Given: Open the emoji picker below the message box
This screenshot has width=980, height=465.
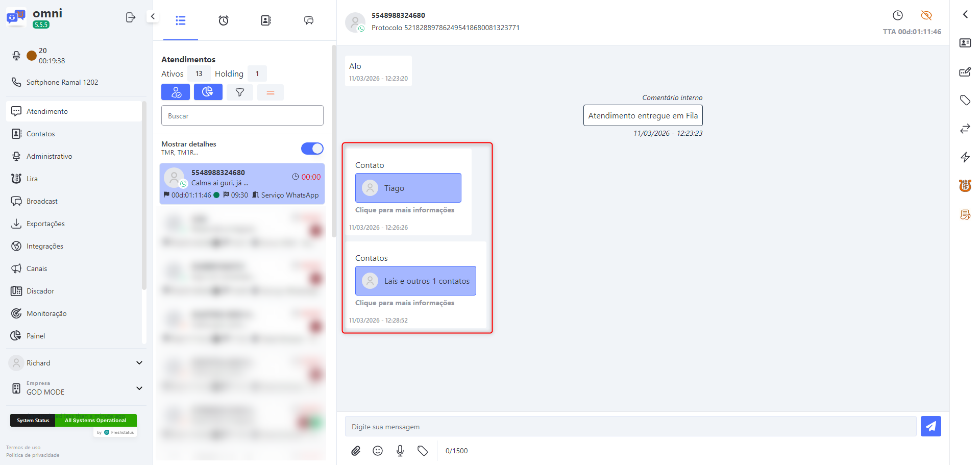Looking at the screenshot, I should pyautogui.click(x=378, y=451).
